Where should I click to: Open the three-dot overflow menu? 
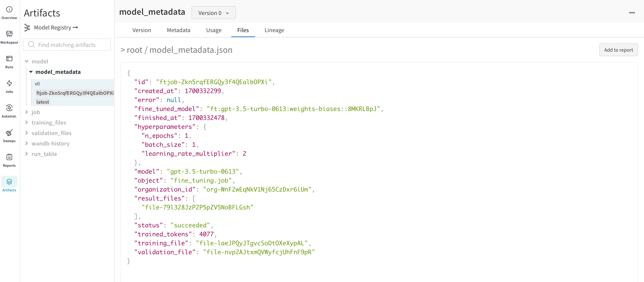[632, 12]
